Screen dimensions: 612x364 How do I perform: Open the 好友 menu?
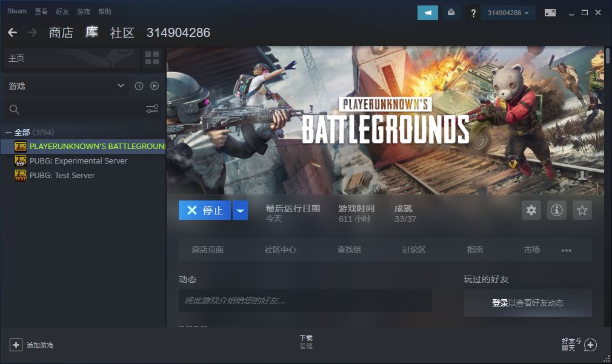pos(62,12)
